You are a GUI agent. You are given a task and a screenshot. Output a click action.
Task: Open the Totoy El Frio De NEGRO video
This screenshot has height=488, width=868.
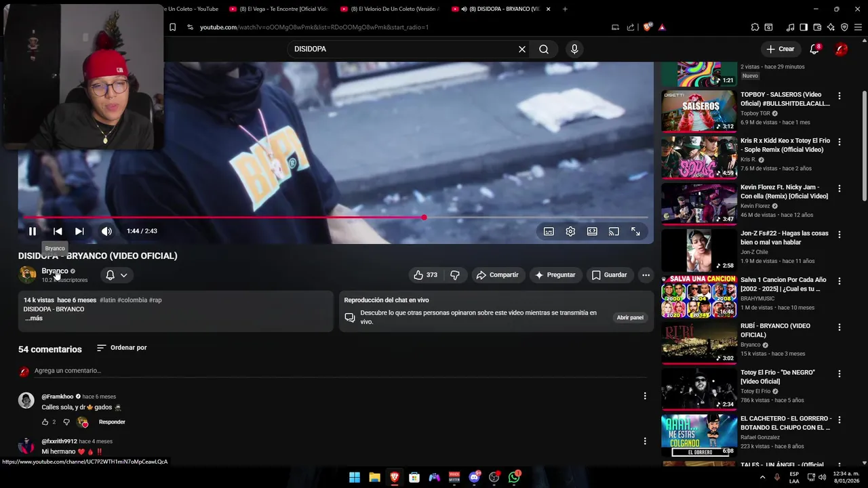tap(699, 389)
